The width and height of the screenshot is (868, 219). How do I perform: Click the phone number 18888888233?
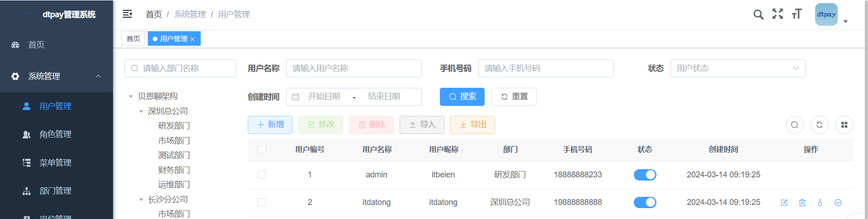[578, 175]
